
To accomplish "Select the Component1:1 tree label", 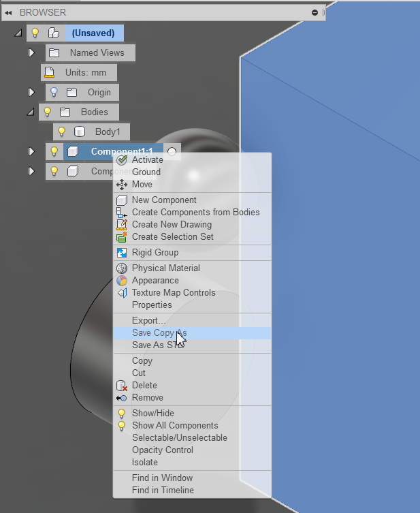I will pyautogui.click(x=122, y=151).
